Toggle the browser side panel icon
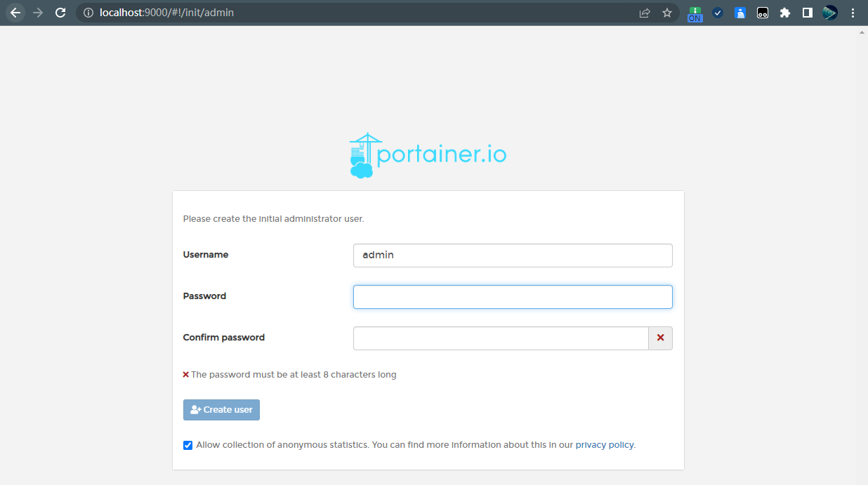 click(x=808, y=13)
